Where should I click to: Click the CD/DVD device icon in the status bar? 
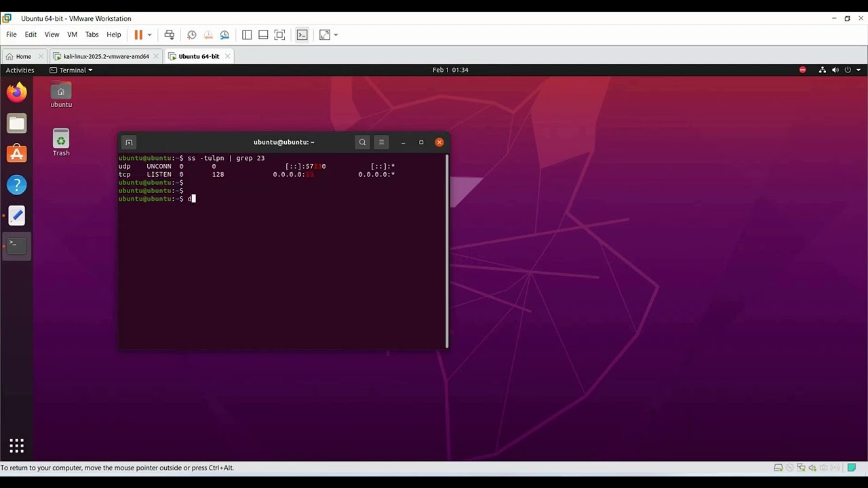(790, 468)
